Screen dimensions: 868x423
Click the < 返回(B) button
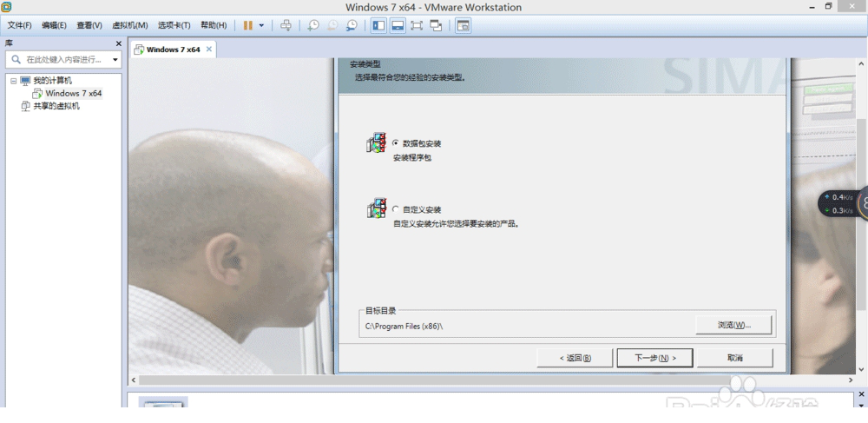[575, 358]
